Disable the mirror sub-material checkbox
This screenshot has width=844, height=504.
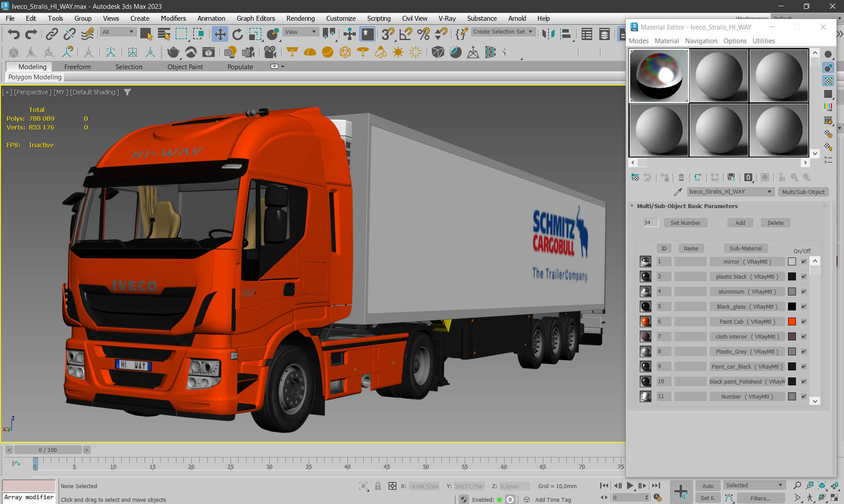804,261
